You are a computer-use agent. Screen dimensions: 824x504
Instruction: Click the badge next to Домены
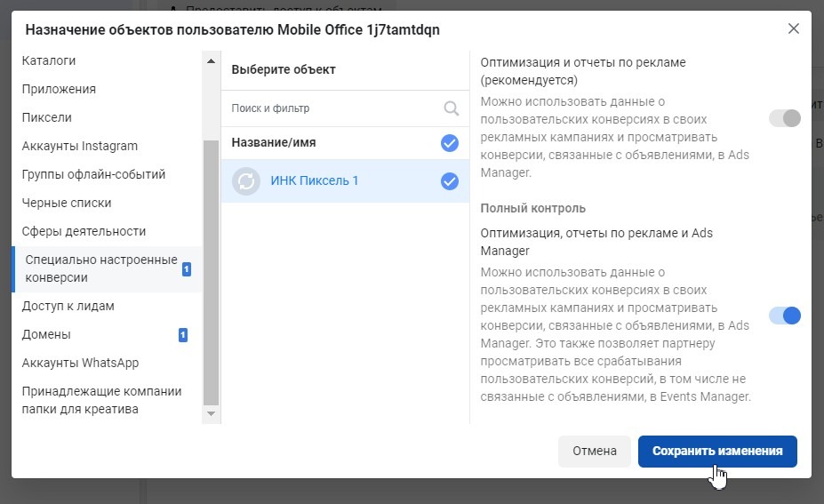[x=183, y=335]
